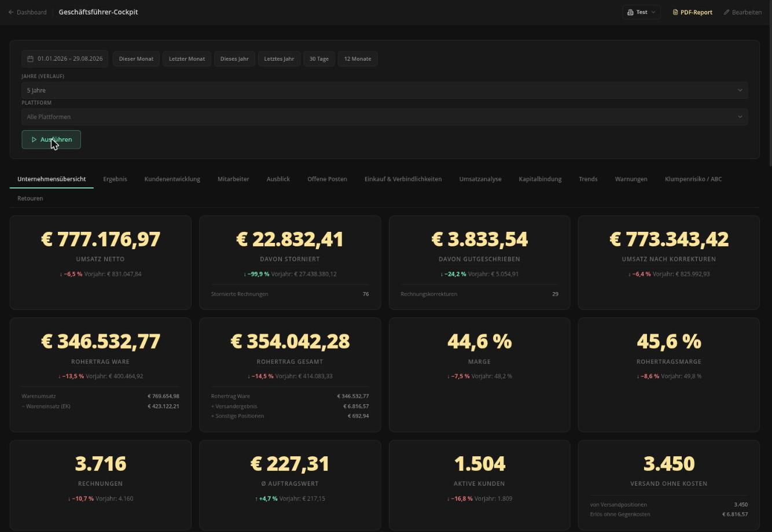Click the Stornierte Rechnungen count 76

(366, 294)
